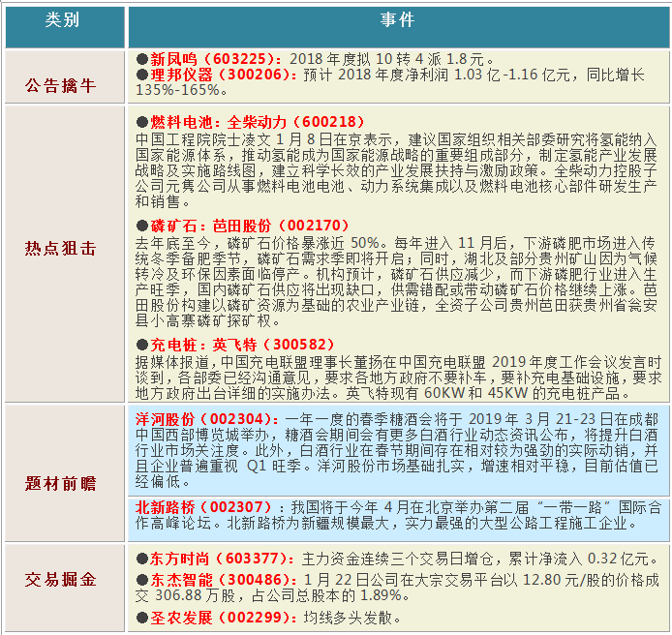
Task: Click text 12.80元/股的价格成
Action: pyautogui.click(x=591, y=580)
